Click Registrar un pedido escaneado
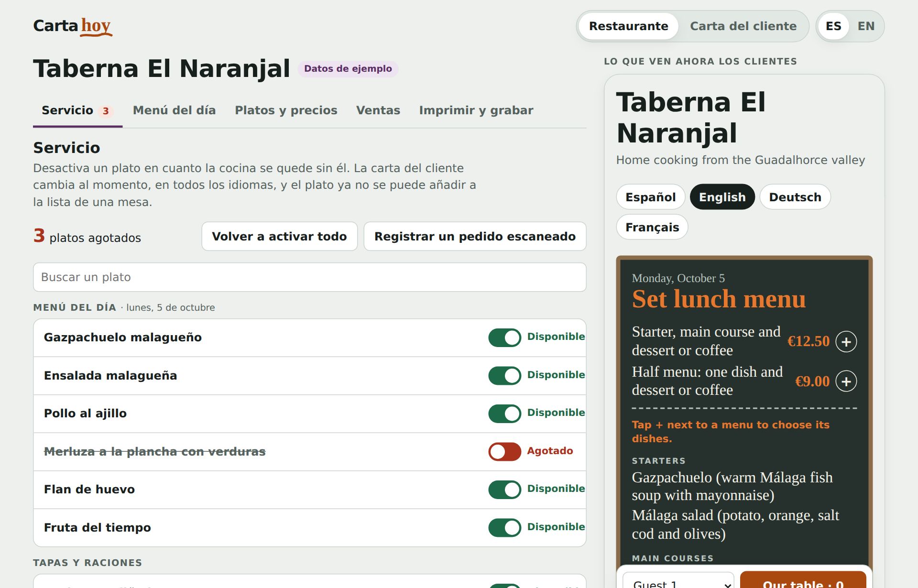Viewport: 918px width, 588px height. [475, 236]
